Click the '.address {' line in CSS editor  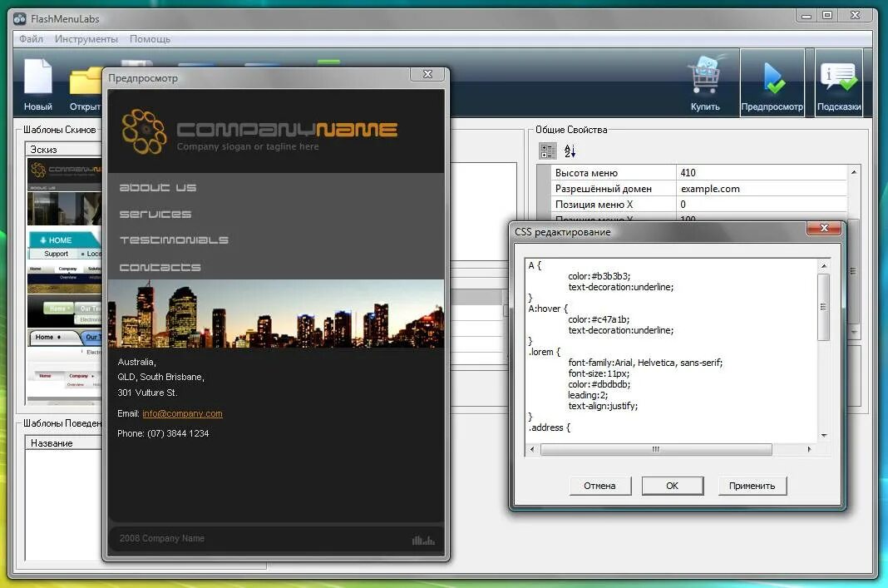(550, 427)
